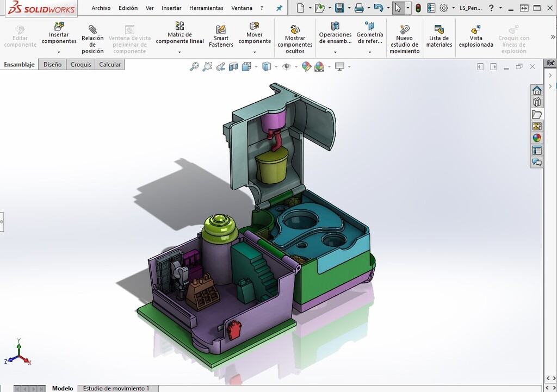The image size is (557, 392).
Task: Toggle Mostrar componentes ocultos
Action: point(295,37)
